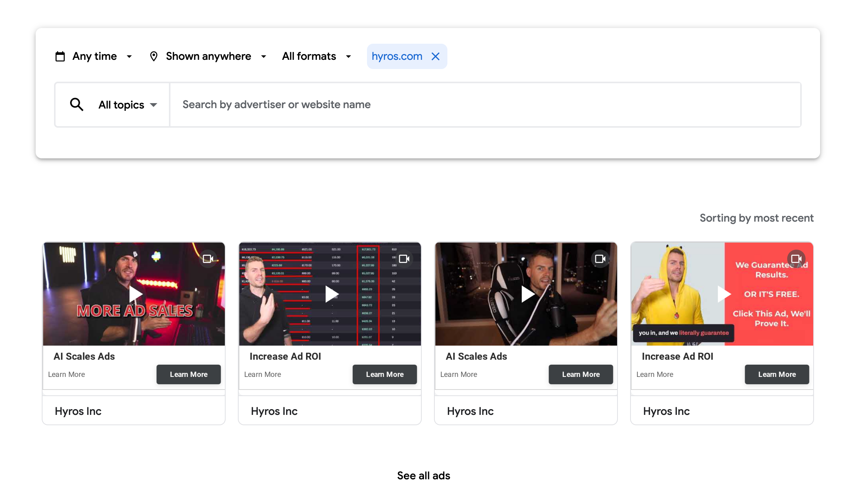Click the location pin icon near Shown anywhere

coord(154,56)
